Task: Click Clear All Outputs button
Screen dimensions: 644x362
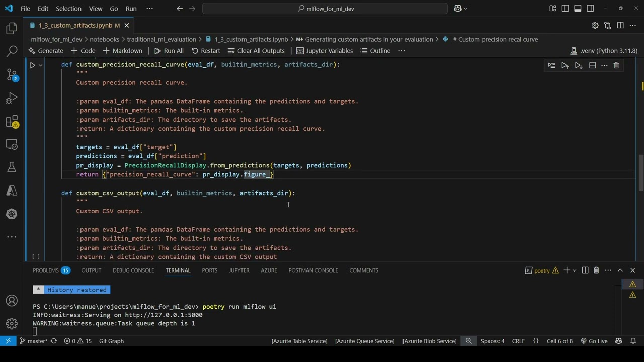Action: 256,51
